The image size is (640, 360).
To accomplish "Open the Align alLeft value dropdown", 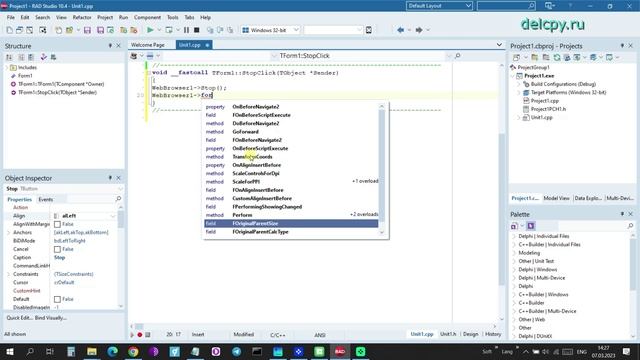I will click(x=113, y=216).
